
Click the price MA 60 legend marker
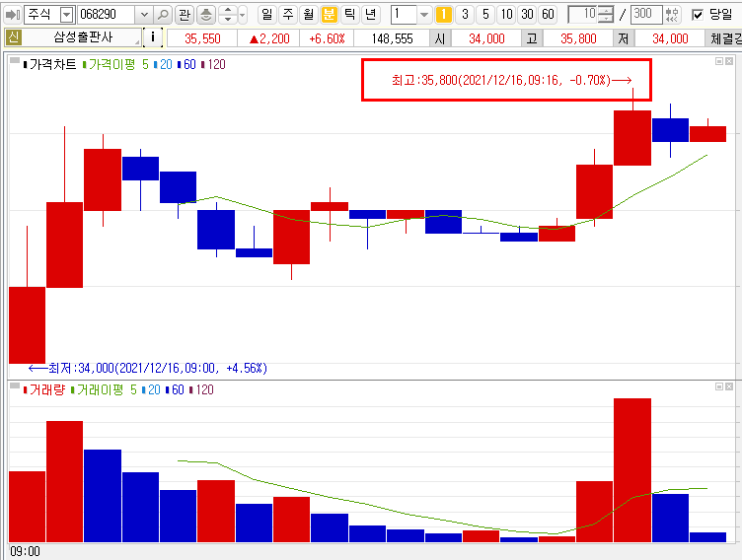[186, 64]
